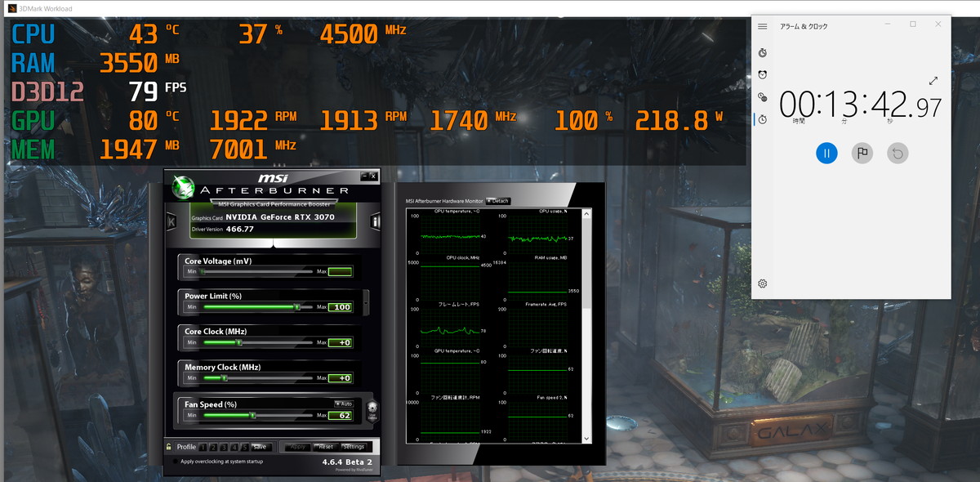Open Afterburner Settings
The height and width of the screenshot is (482, 980).
354,447
